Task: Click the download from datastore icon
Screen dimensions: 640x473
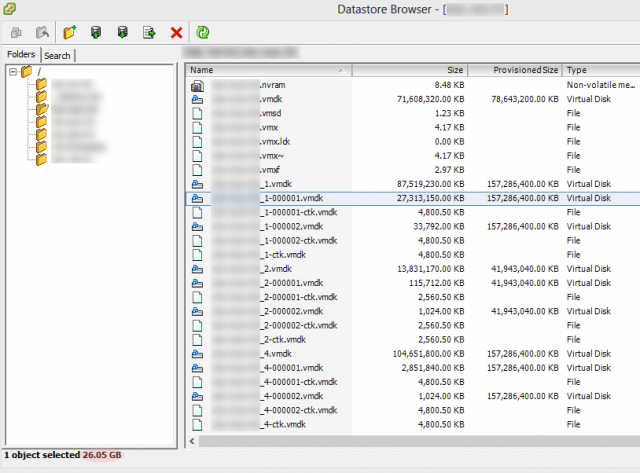Action: (x=122, y=33)
